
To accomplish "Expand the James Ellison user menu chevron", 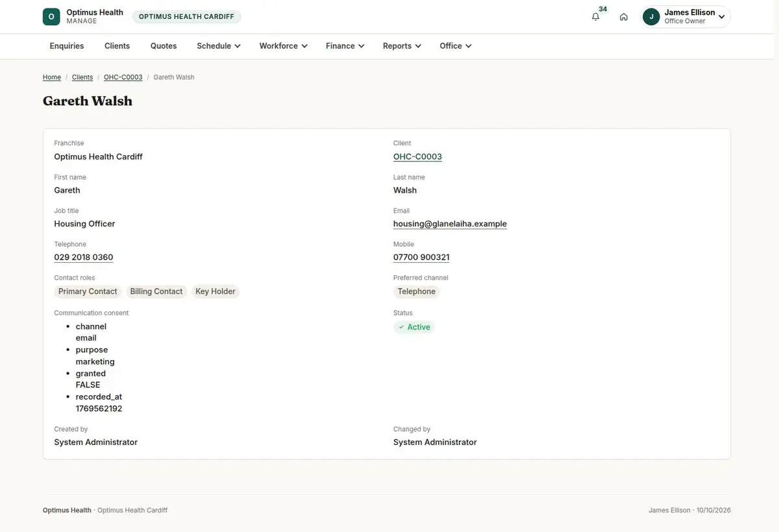I will coord(721,17).
